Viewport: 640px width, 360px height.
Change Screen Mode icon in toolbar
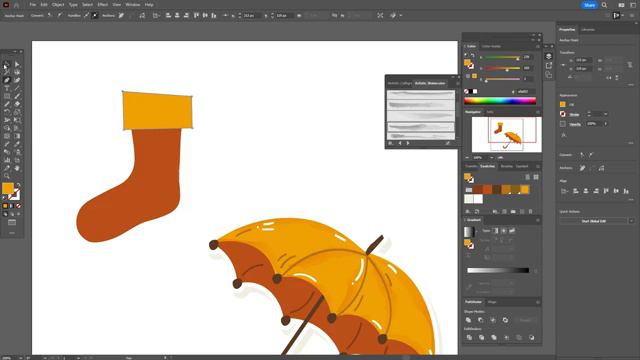(12, 222)
